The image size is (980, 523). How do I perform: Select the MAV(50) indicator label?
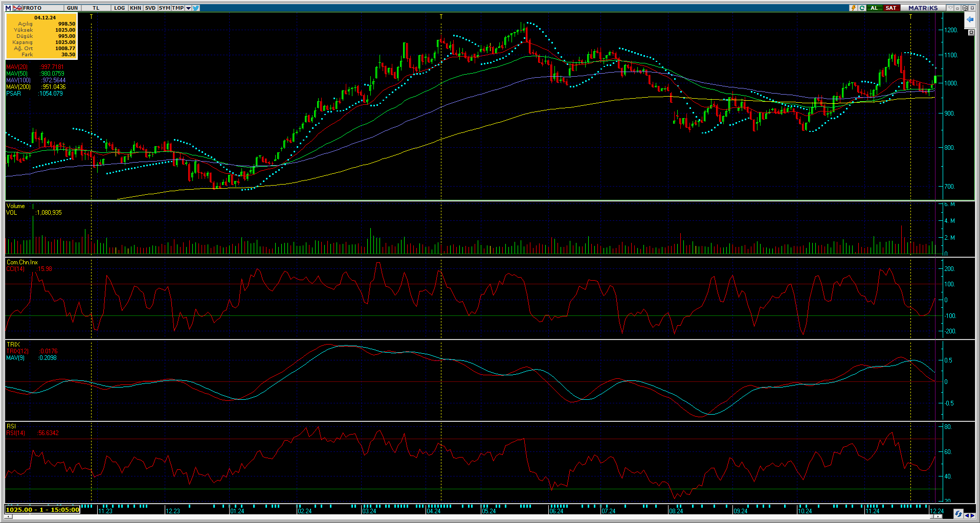tap(17, 74)
